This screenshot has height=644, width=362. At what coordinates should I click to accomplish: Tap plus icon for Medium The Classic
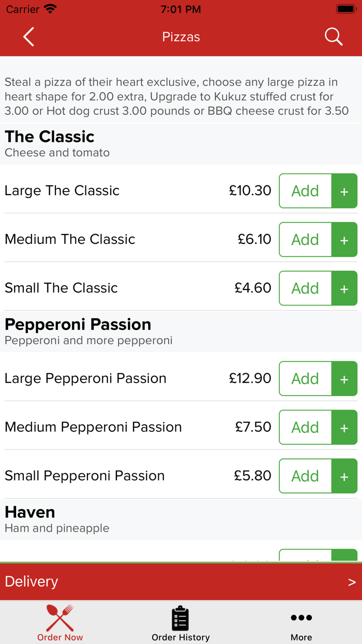click(344, 240)
